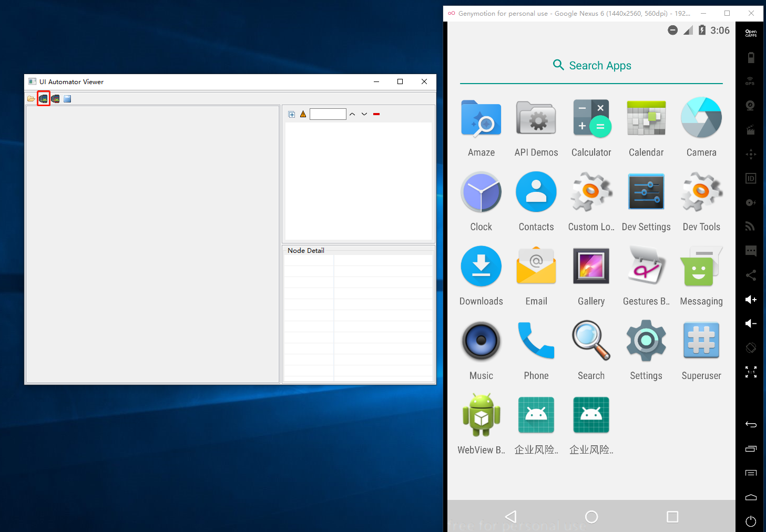Open the Dev Settings app

point(646,202)
